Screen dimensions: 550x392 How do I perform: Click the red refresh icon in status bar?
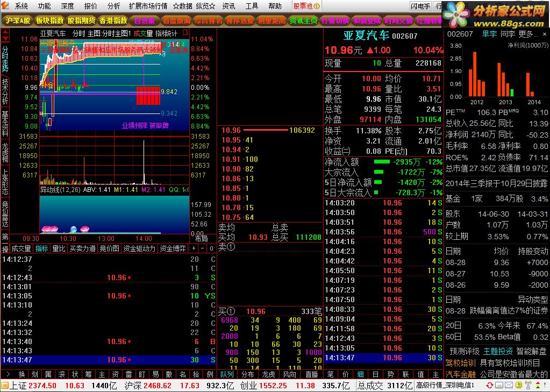(x=490, y=386)
